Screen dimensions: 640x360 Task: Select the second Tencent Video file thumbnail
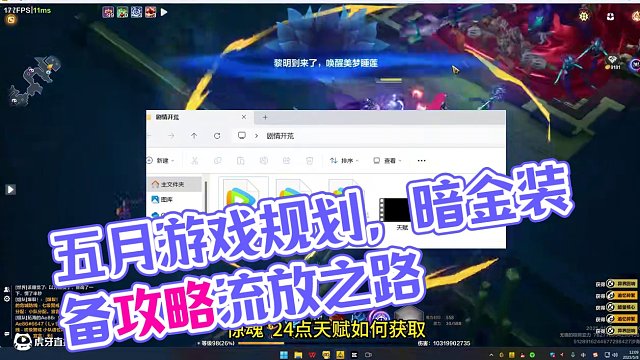tap(293, 190)
